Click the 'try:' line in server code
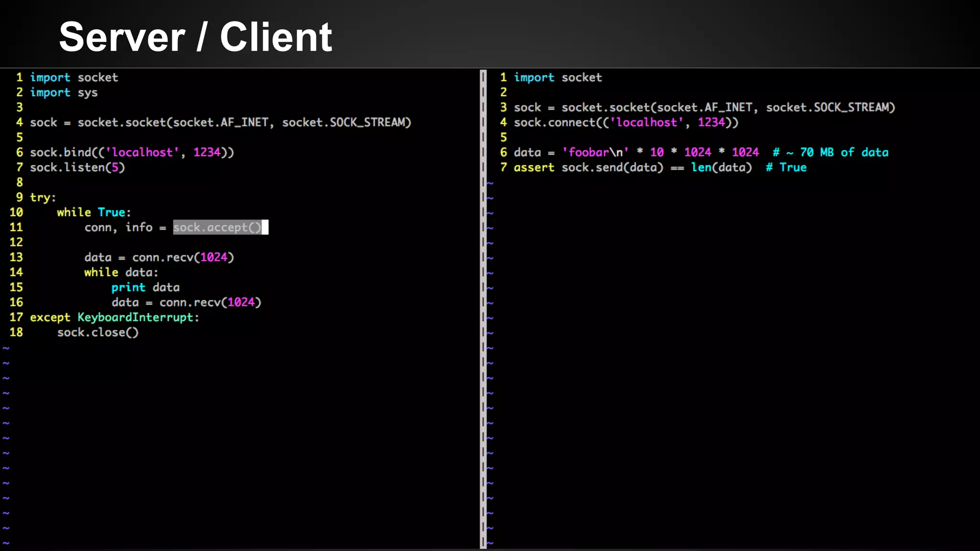This screenshot has height=551, width=980. [x=43, y=198]
